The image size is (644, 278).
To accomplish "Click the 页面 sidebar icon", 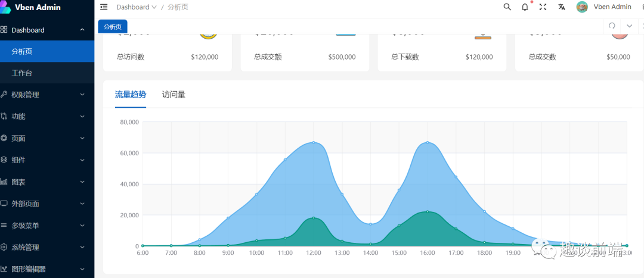I will pyautogui.click(x=4, y=138).
